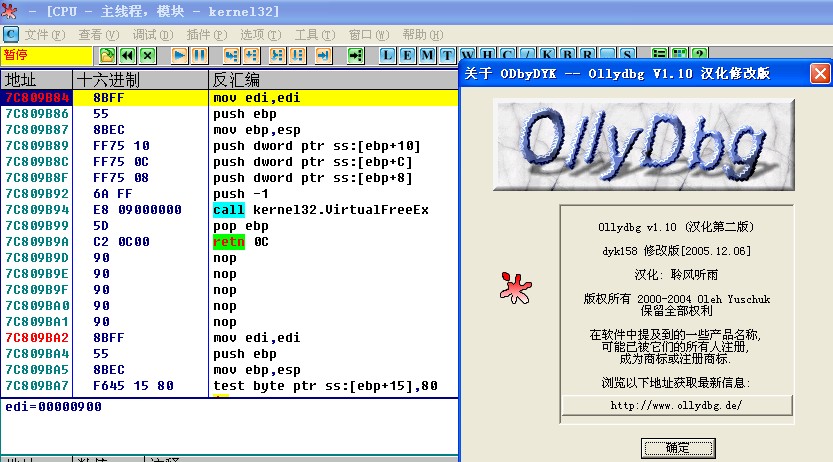Open the 插件(P) menu
The height and width of the screenshot is (462, 833).
tap(207, 35)
